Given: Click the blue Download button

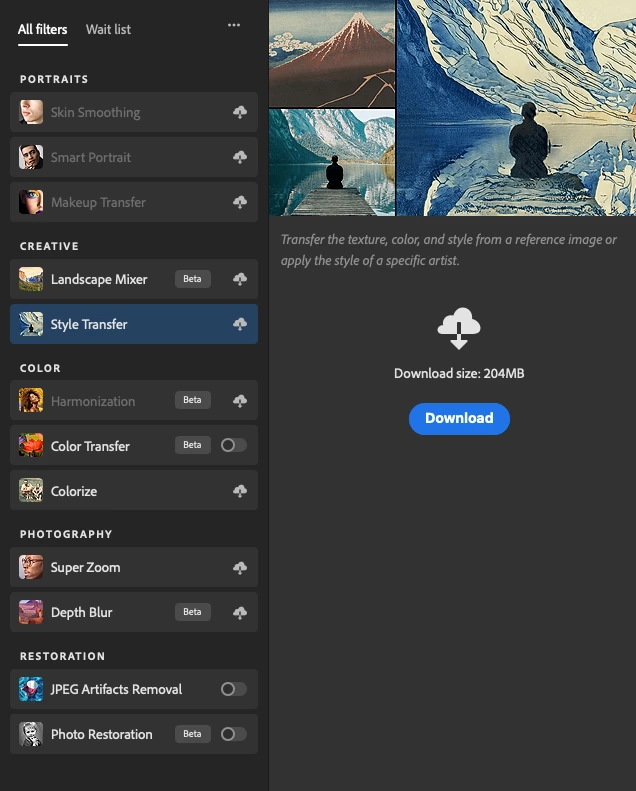Looking at the screenshot, I should tap(459, 418).
